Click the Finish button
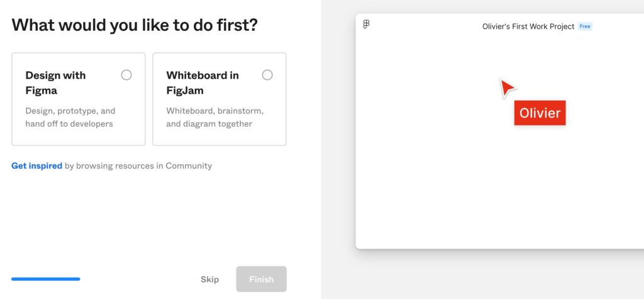Screen dimensions: 644x299 [261, 279]
